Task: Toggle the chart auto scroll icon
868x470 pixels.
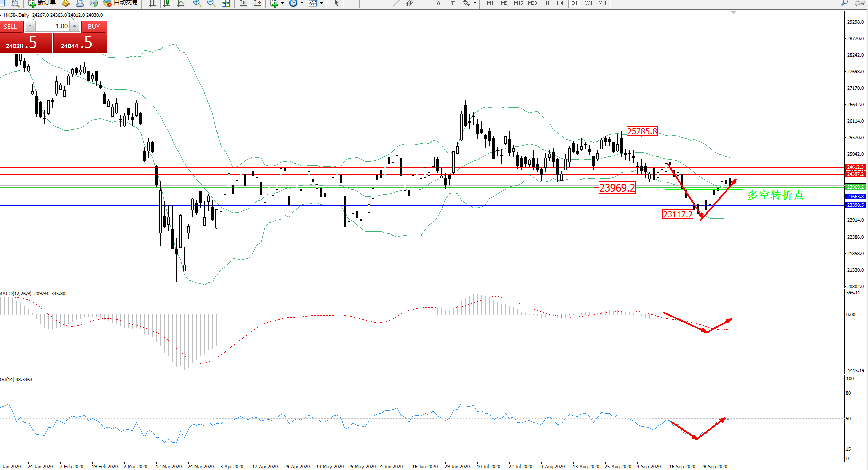Action: click(243, 3)
